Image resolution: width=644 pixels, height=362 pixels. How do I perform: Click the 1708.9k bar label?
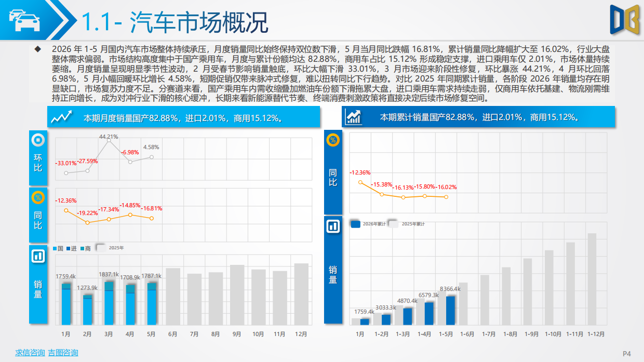[130, 277]
